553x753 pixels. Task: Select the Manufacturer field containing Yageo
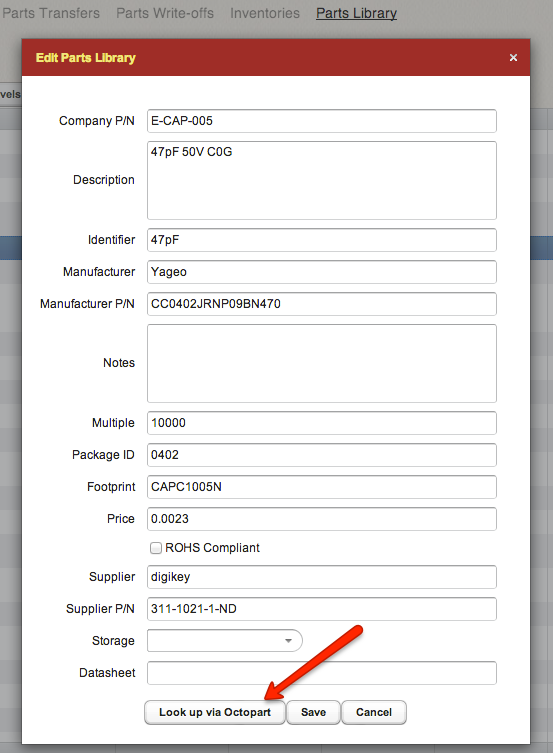[x=322, y=272]
